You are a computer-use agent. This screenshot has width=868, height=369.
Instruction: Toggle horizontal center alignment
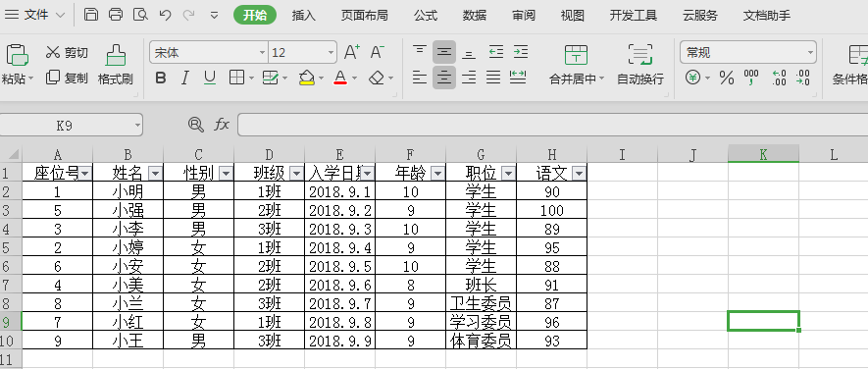tap(444, 78)
